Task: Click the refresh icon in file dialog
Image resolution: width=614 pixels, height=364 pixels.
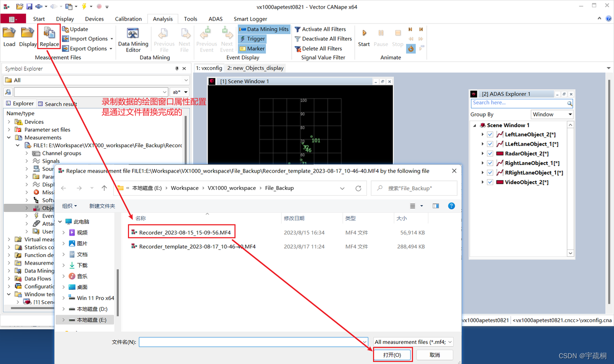Action: pos(358,188)
